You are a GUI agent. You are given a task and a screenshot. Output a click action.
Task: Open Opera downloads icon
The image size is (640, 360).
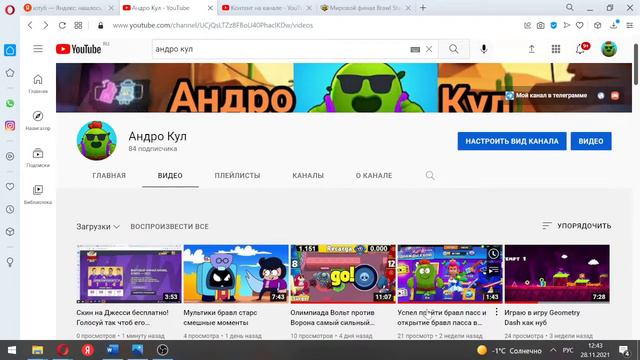click(614, 25)
